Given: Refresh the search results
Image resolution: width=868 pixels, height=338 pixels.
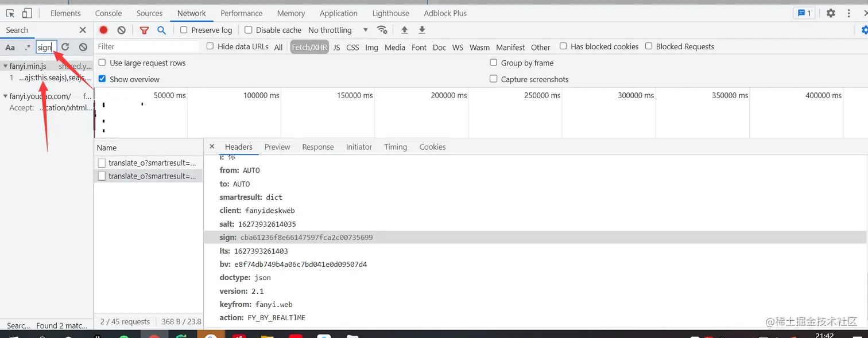Looking at the screenshot, I should pos(65,47).
